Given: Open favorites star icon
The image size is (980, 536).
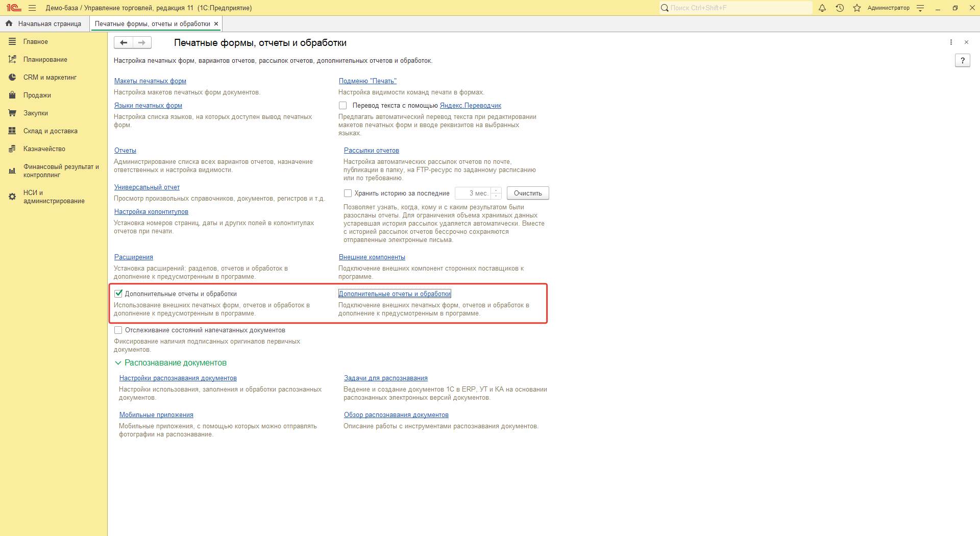Looking at the screenshot, I should (857, 8).
